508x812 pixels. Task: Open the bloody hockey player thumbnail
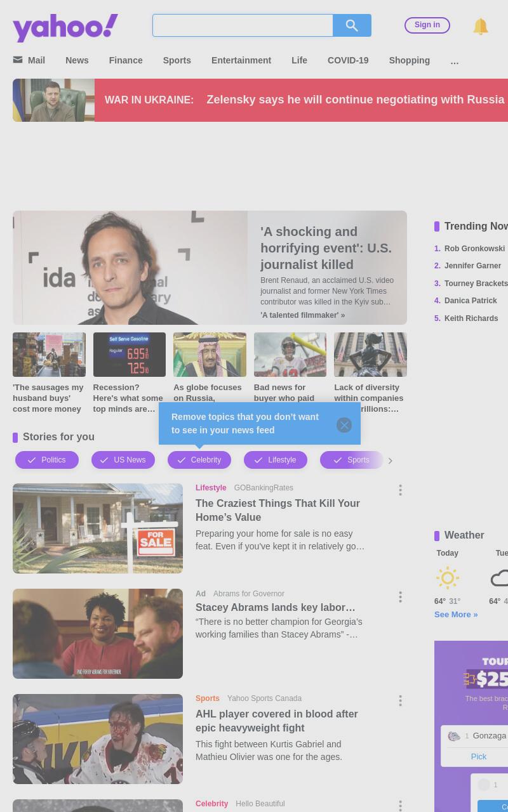[x=98, y=739]
